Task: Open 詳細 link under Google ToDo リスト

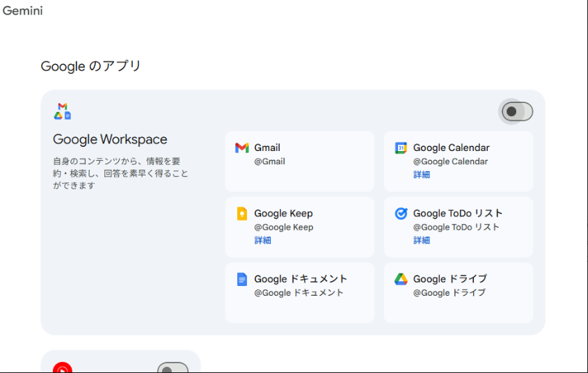Action: [422, 240]
